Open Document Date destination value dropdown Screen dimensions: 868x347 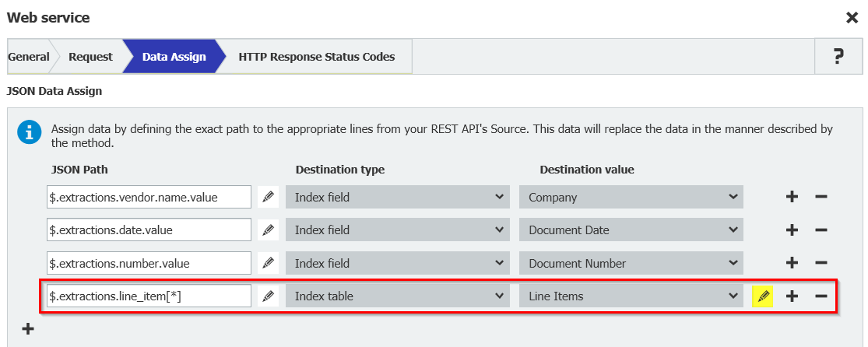click(x=631, y=230)
